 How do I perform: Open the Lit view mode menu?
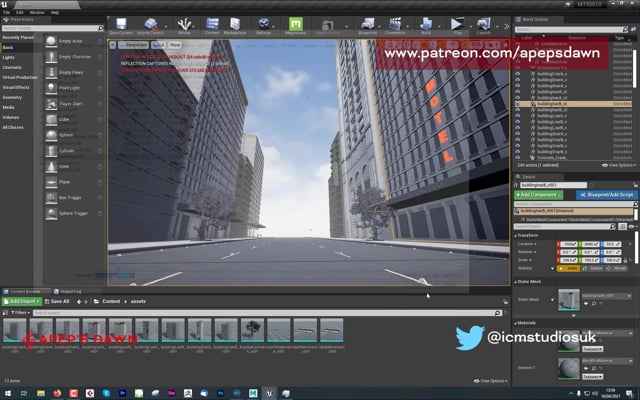pos(158,45)
